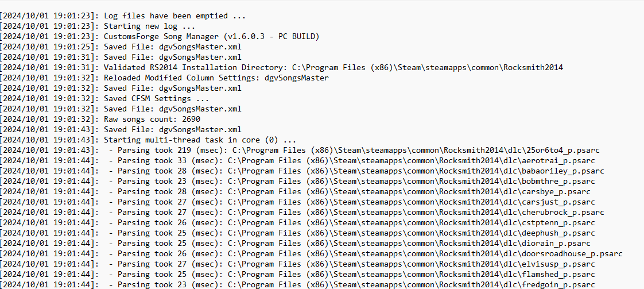This screenshot has height=289, width=644.
Task: Click the carsjust_p.psarc parsing entry
Action: [297, 202]
